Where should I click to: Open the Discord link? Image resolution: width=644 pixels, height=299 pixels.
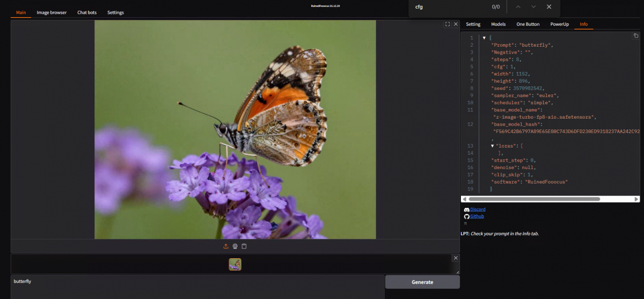(478, 209)
